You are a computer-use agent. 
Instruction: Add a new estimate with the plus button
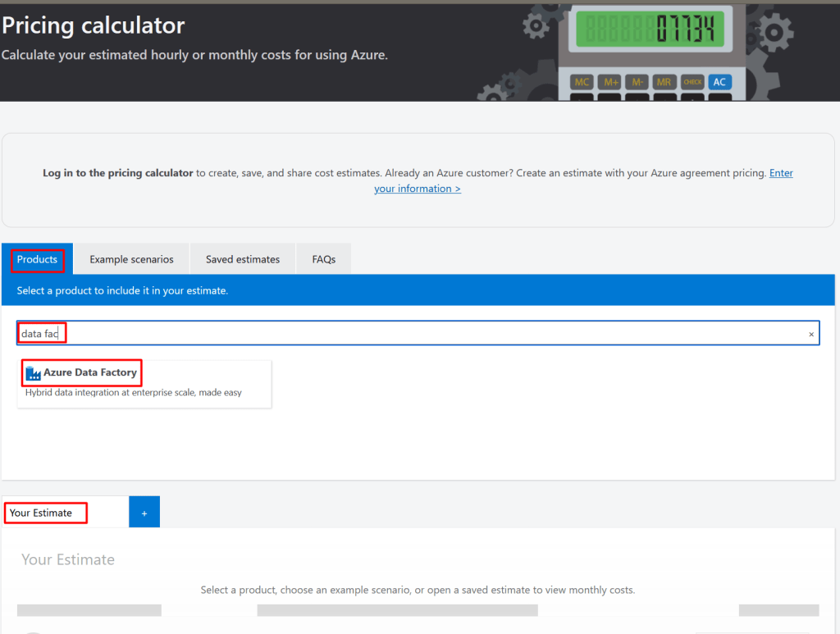tap(144, 513)
